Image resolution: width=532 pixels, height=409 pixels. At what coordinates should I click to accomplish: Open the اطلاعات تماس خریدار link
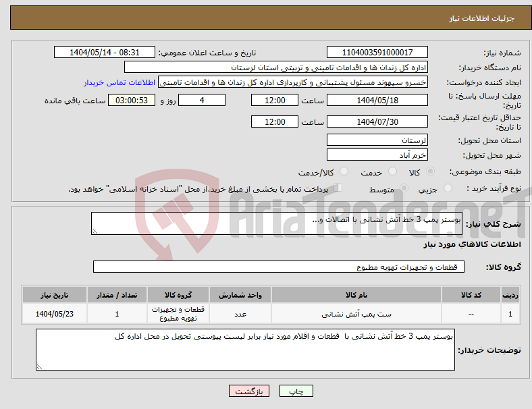click(x=119, y=83)
